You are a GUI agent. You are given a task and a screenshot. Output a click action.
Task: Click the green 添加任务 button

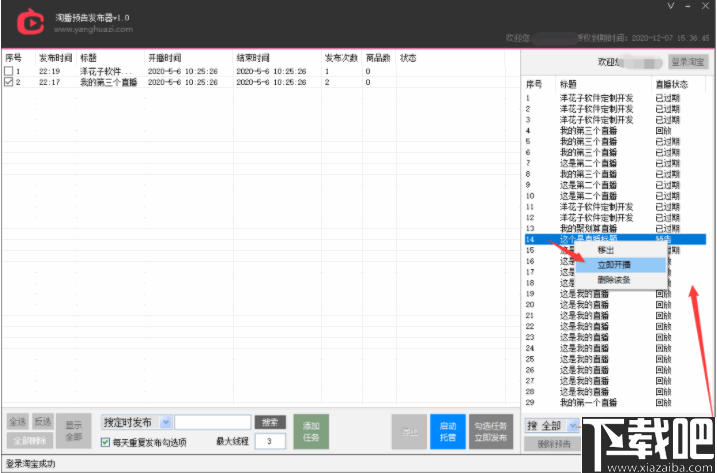point(311,431)
